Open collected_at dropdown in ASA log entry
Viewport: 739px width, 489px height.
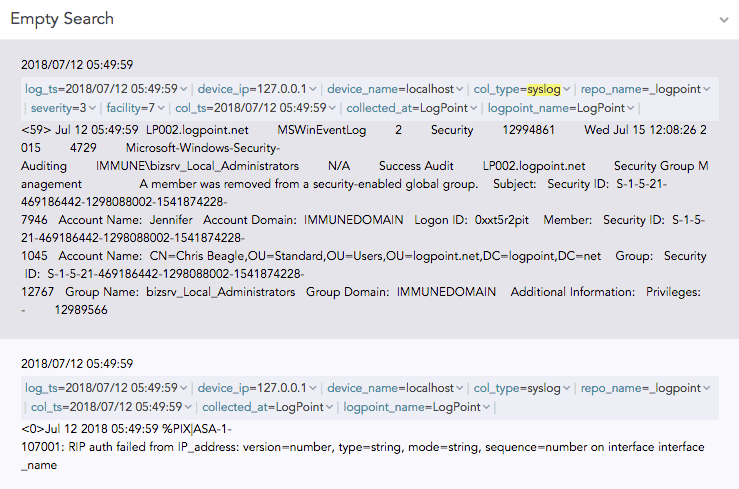[330, 407]
